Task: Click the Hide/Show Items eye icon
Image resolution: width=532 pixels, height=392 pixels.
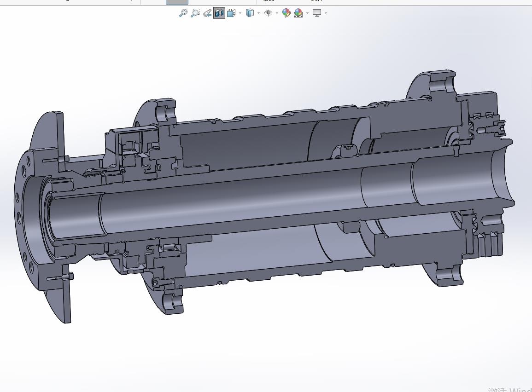Action: click(x=268, y=13)
